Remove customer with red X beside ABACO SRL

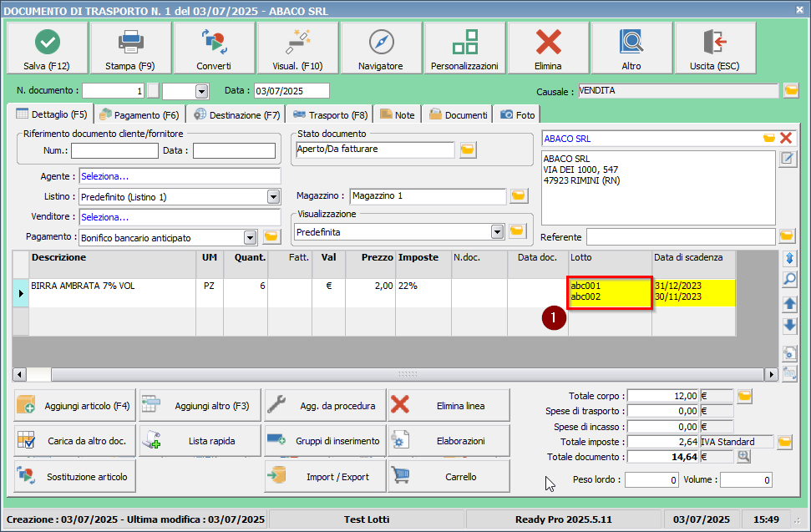[786, 138]
